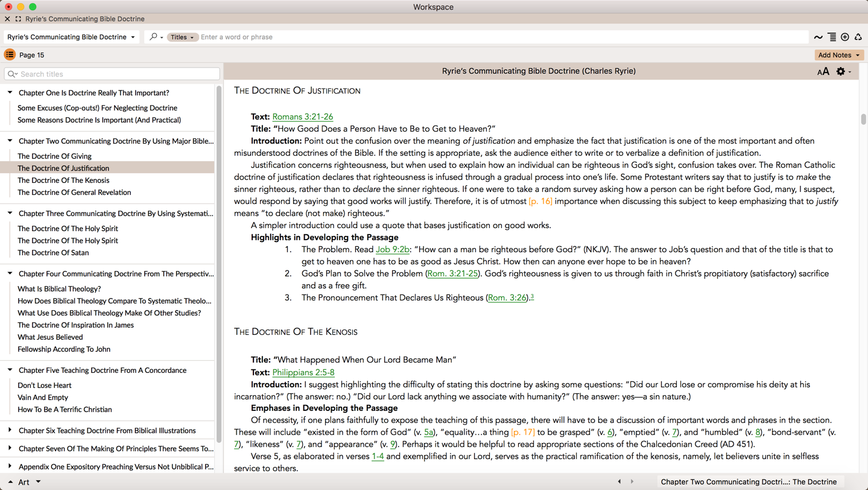Select Don't Lose Heart
Image resolution: width=868 pixels, height=490 pixels.
(44, 386)
